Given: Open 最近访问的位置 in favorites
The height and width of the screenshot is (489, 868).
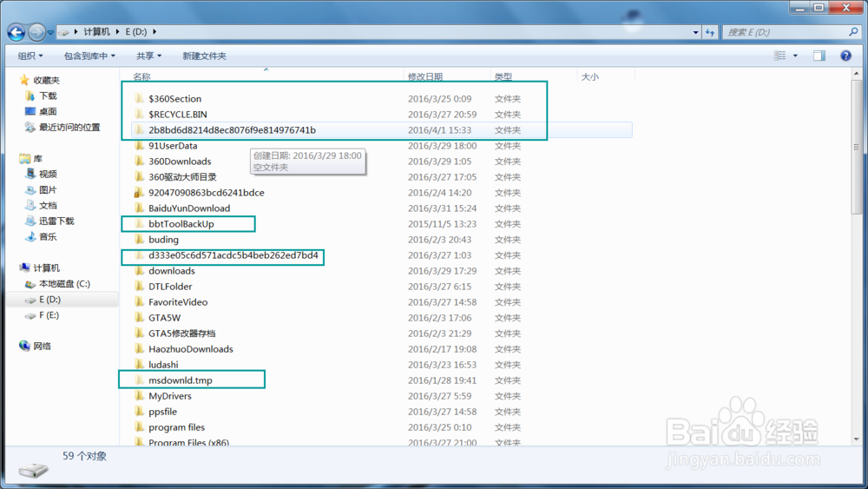Looking at the screenshot, I should (x=62, y=128).
